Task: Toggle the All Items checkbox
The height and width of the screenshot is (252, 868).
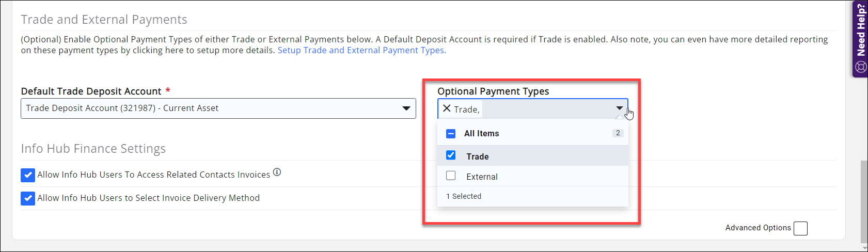Action: coord(451,134)
